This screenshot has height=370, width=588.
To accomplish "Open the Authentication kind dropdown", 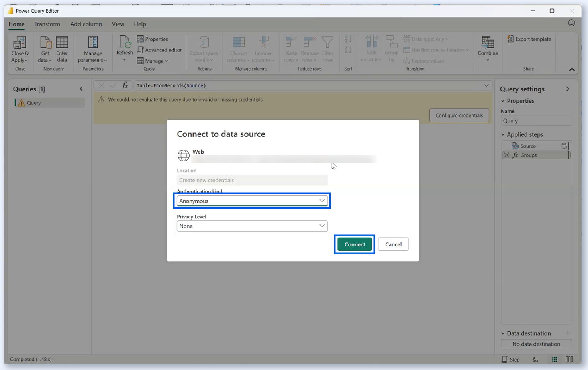I will pyautogui.click(x=252, y=201).
